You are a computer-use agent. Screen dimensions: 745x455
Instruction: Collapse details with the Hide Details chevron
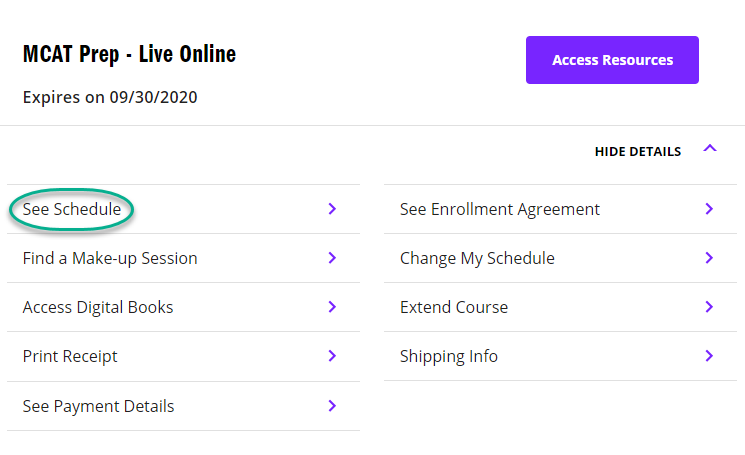click(x=710, y=149)
